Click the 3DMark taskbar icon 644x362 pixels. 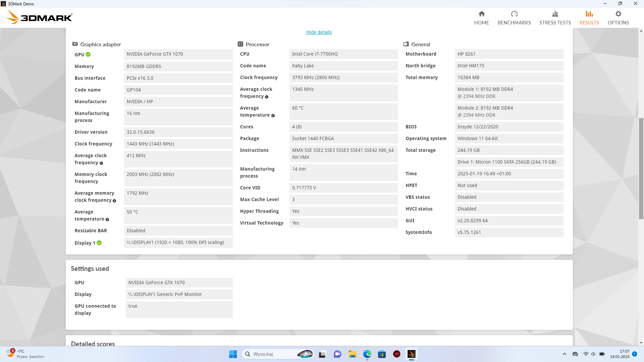411,354
